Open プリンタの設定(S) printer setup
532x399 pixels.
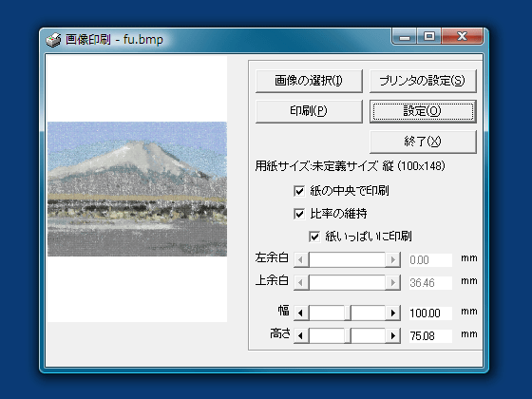tap(423, 81)
